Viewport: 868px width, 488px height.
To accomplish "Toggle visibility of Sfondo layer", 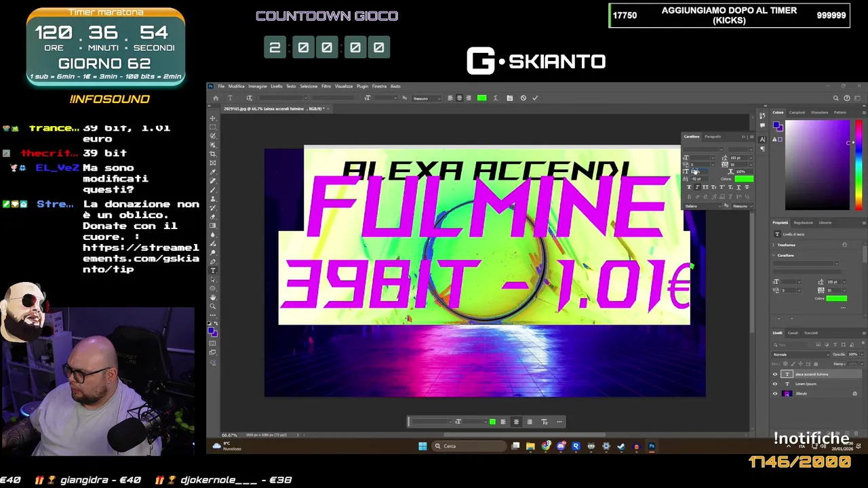I will click(x=775, y=394).
